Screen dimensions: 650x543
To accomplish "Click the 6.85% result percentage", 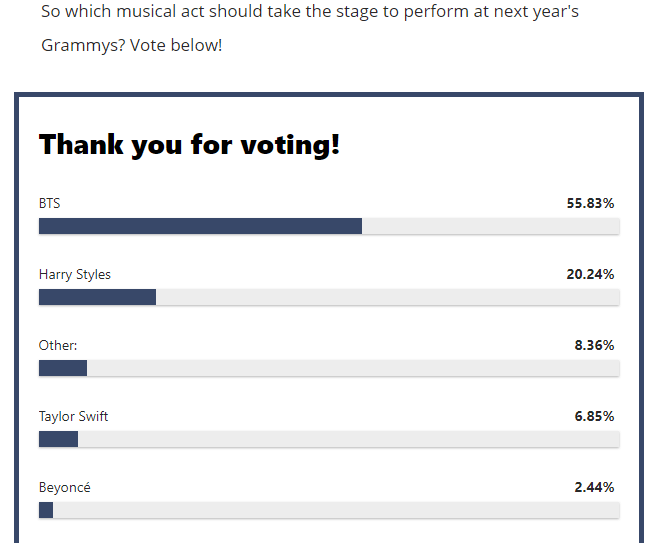I will click(x=594, y=416).
